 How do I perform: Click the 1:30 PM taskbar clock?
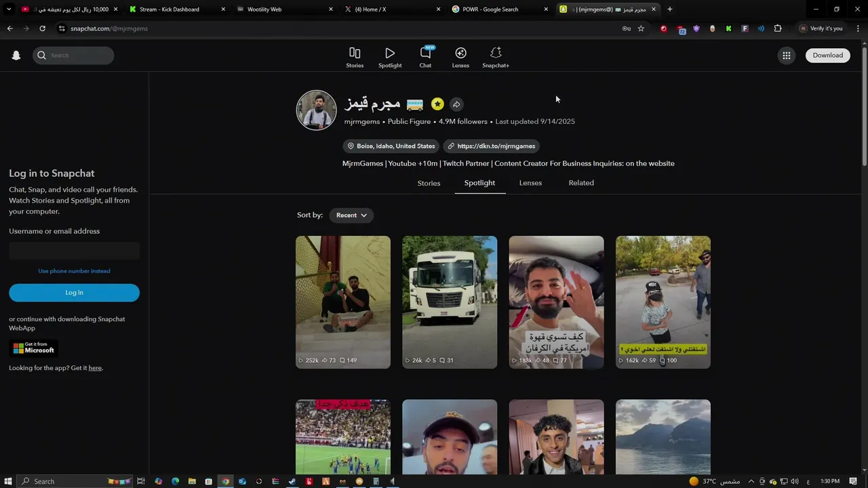[x=830, y=481]
